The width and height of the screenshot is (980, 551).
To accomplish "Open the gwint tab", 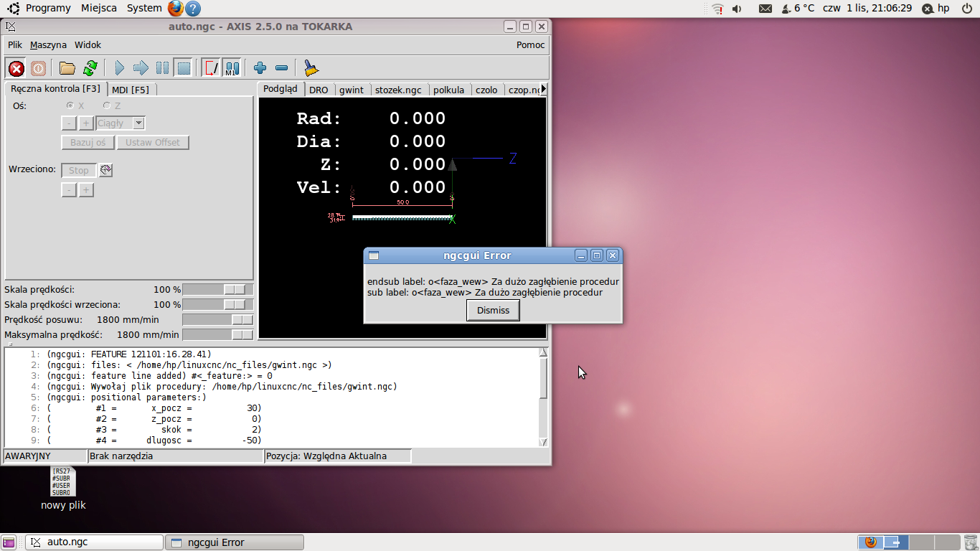I will [352, 90].
